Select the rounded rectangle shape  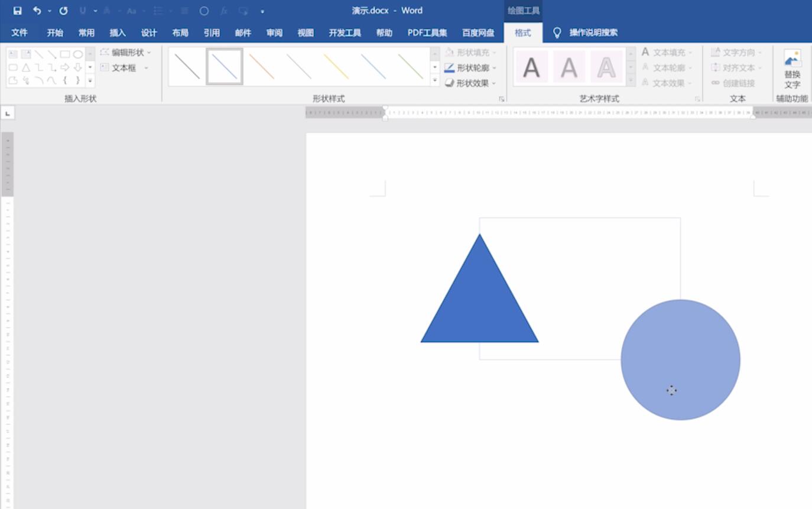(13, 67)
